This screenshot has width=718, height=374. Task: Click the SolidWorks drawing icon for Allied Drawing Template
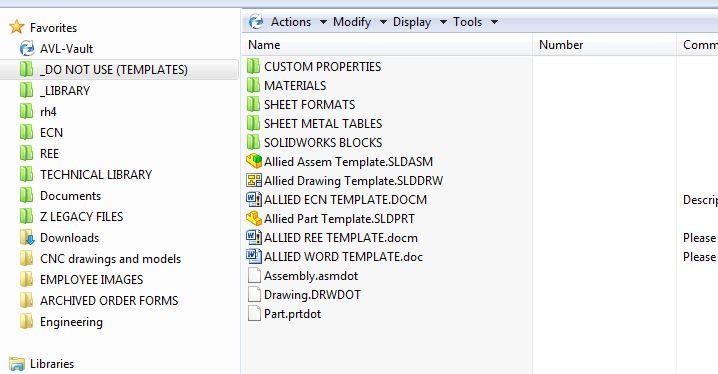[254, 180]
